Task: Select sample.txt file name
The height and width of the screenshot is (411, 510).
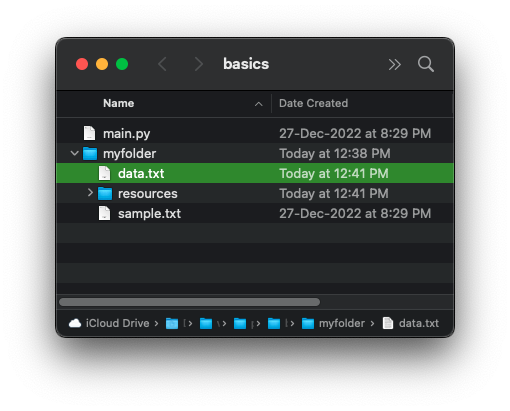Action: pyautogui.click(x=149, y=214)
